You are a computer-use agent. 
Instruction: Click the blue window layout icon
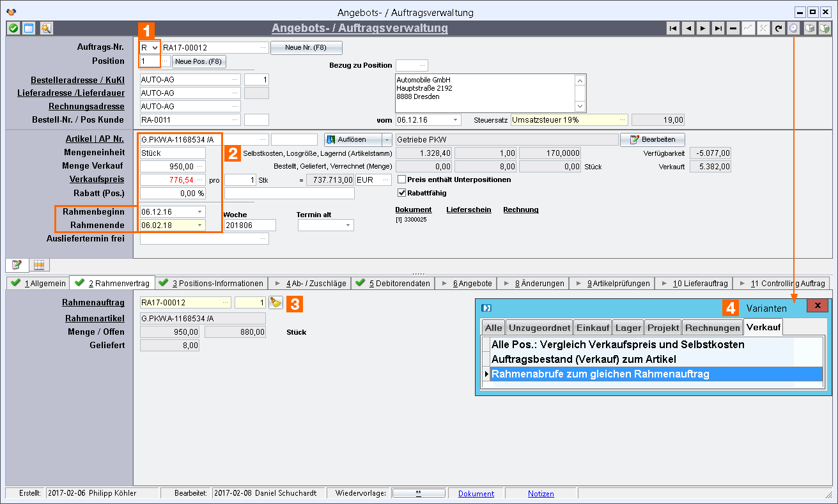[x=29, y=28]
